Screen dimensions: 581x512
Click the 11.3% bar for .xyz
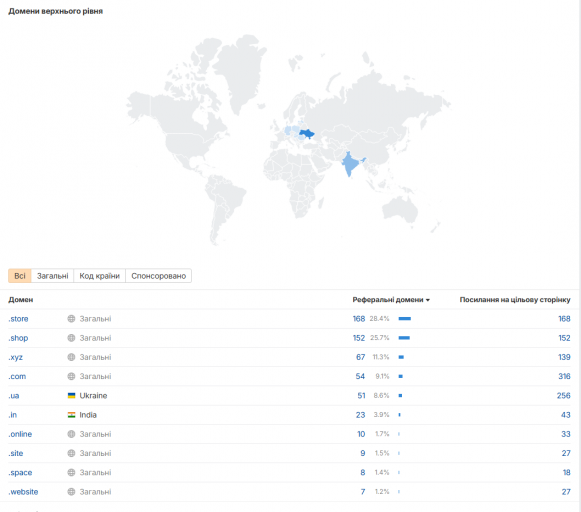click(401, 357)
